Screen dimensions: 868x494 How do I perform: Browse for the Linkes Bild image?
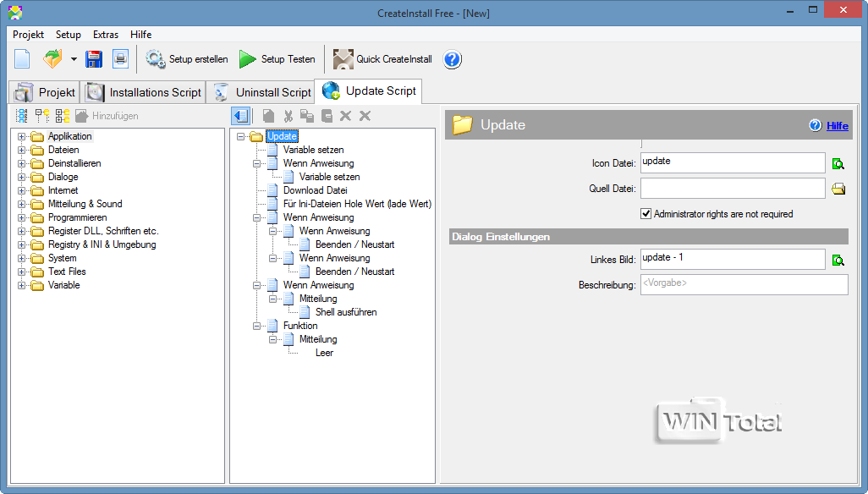[x=838, y=260]
